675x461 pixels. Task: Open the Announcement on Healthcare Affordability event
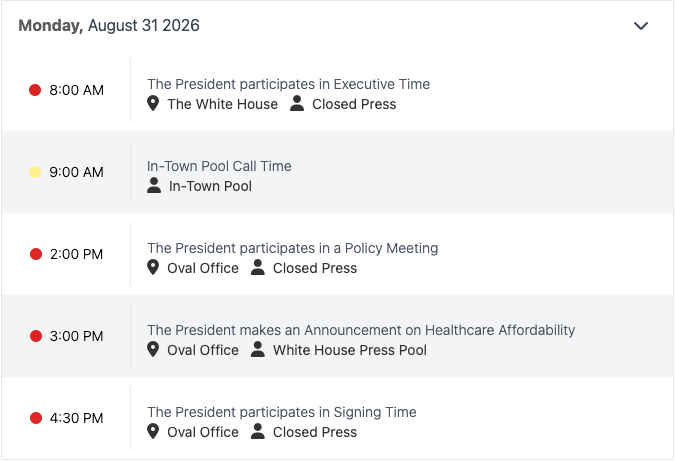(361, 330)
